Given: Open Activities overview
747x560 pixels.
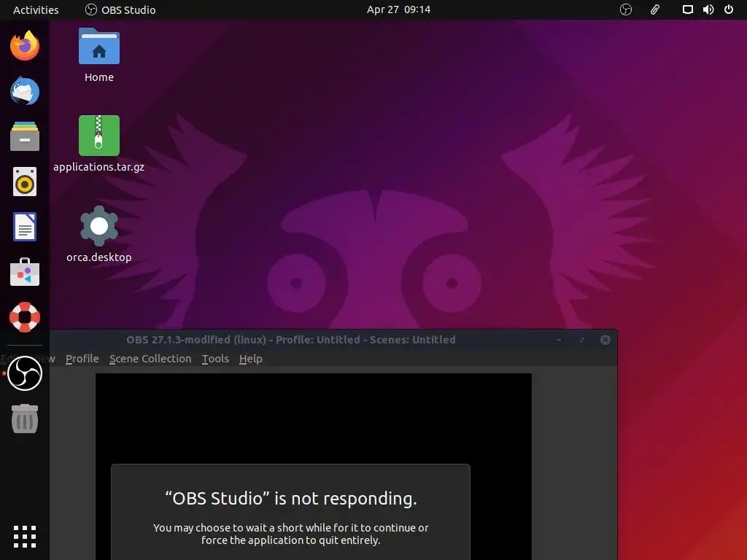Looking at the screenshot, I should pos(36,10).
